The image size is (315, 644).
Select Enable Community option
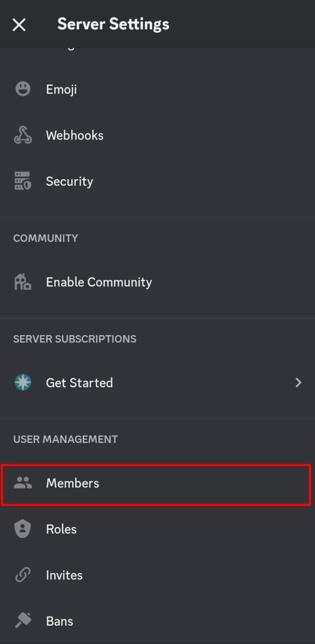tap(157, 282)
